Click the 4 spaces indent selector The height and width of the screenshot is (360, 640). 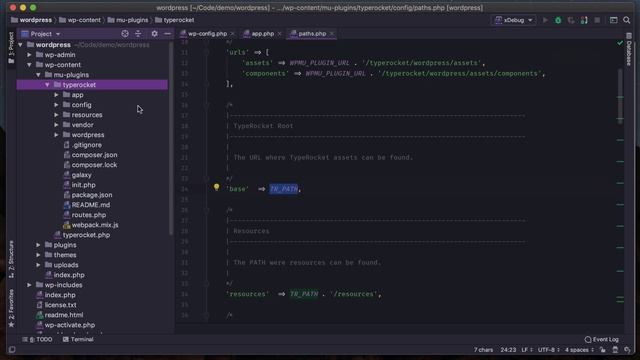click(579, 350)
